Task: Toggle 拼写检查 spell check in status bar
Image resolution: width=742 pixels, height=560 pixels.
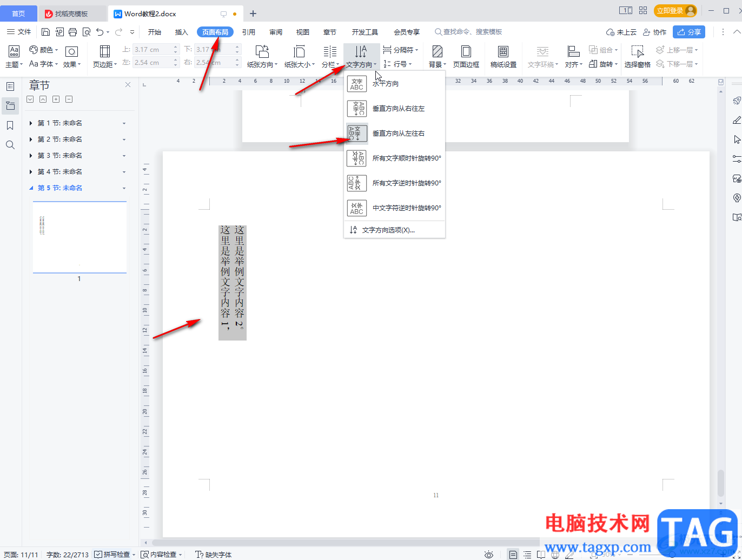Action: pos(112,555)
